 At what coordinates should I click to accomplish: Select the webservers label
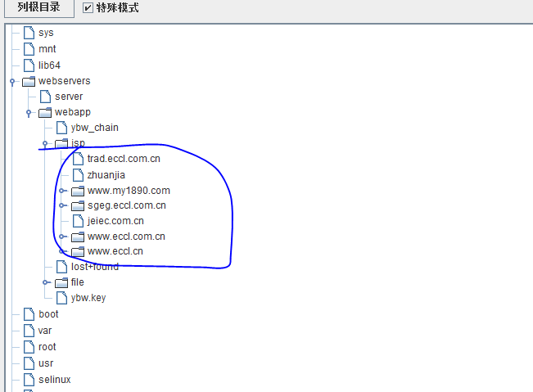click(64, 81)
